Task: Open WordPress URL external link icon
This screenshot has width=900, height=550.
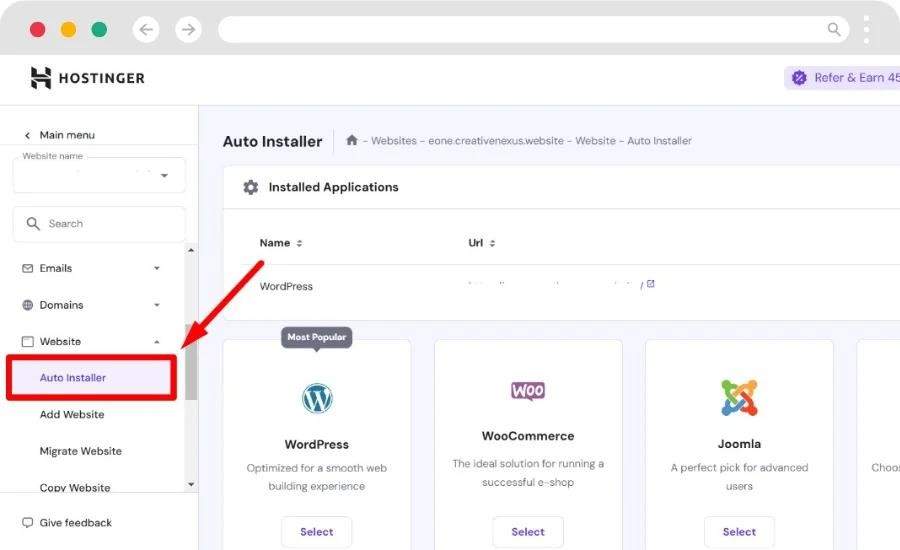Action: 650,284
